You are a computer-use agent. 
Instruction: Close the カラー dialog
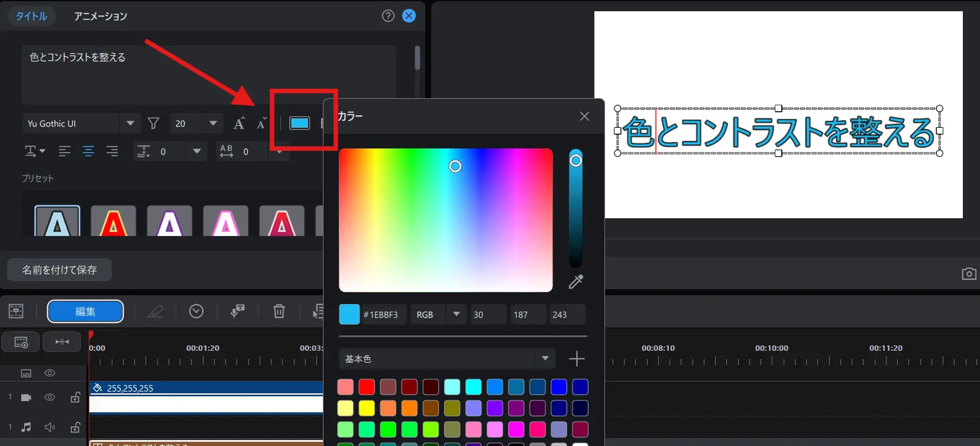click(x=584, y=116)
